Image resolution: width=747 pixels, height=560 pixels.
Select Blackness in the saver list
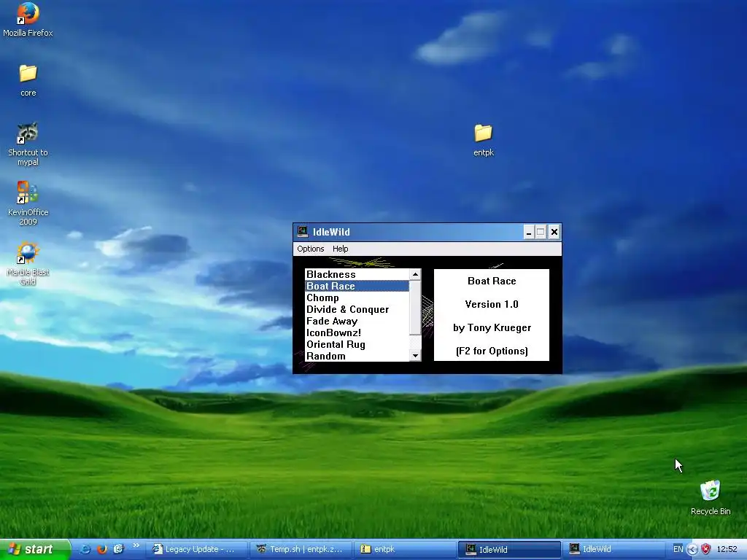pyautogui.click(x=357, y=274)
